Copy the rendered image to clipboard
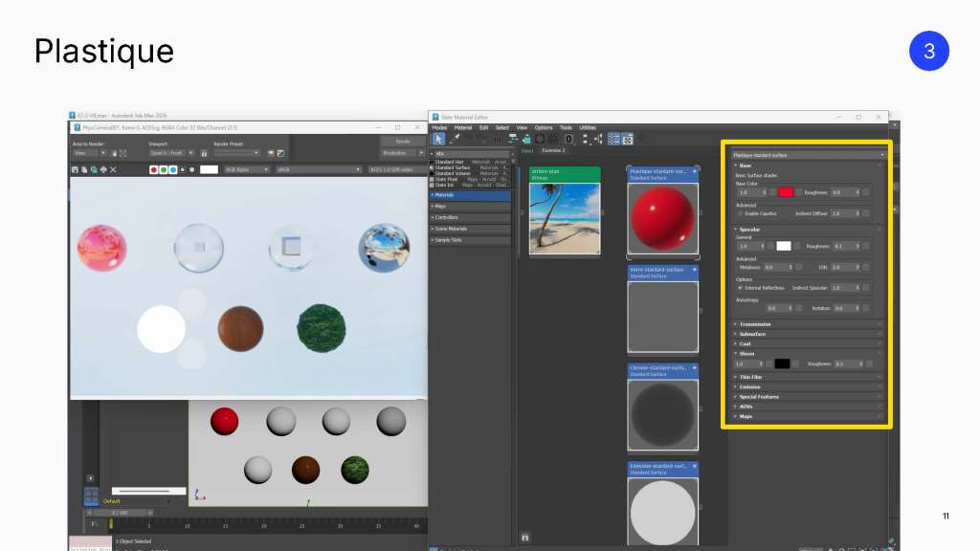980x551 pixels. (84, 170)
